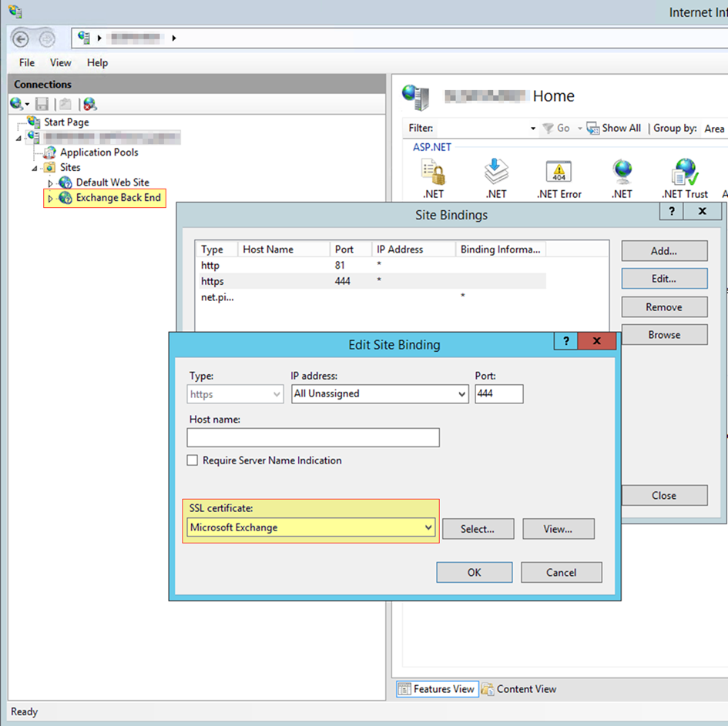Click the Show All icon in filter bar
Image resolution: width=728 pixels, height=726 pixels.
(593, 129)
